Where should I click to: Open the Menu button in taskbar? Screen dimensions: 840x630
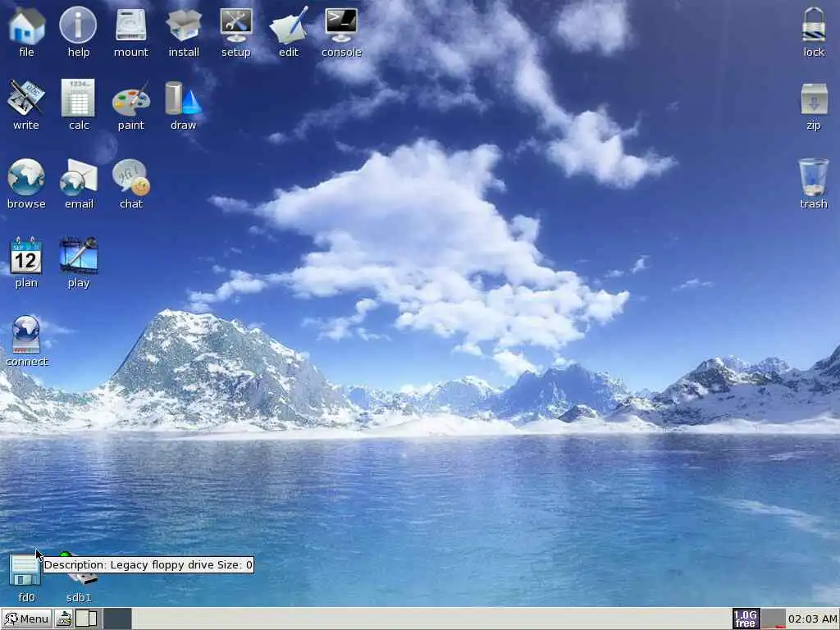point(27,619)
